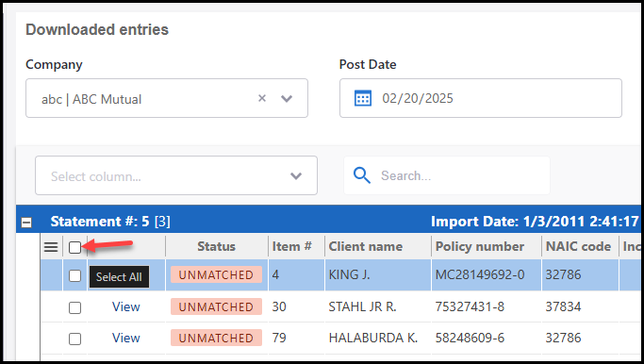This screenshot has width=644, height=364.
Task: Open the Company dropdown arrow
Action: click(287, 99)
